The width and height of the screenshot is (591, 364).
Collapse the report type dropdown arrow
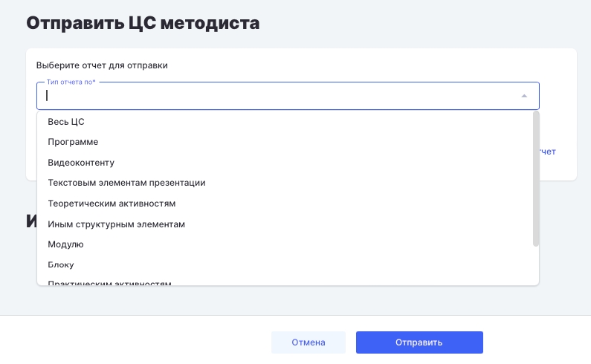click(x=524, y=96)
